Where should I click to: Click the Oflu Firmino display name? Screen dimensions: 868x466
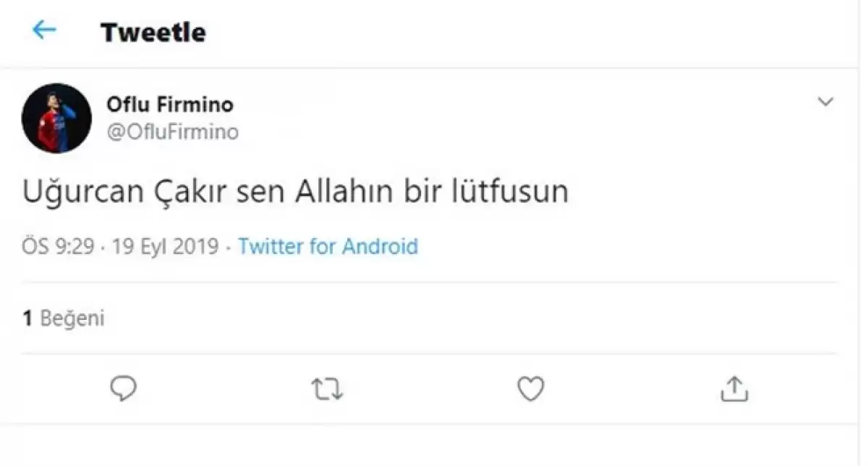pyautogui.click(x=170, y=105)
